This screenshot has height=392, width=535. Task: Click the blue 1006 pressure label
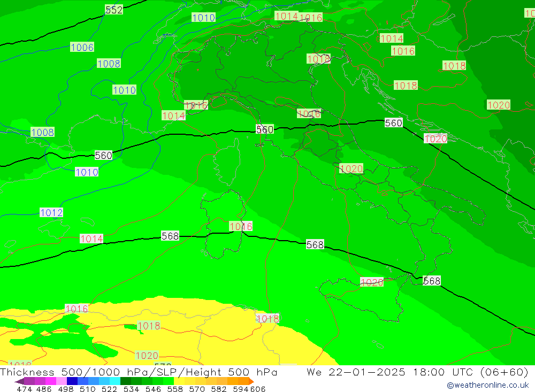(x=82, y=47)
